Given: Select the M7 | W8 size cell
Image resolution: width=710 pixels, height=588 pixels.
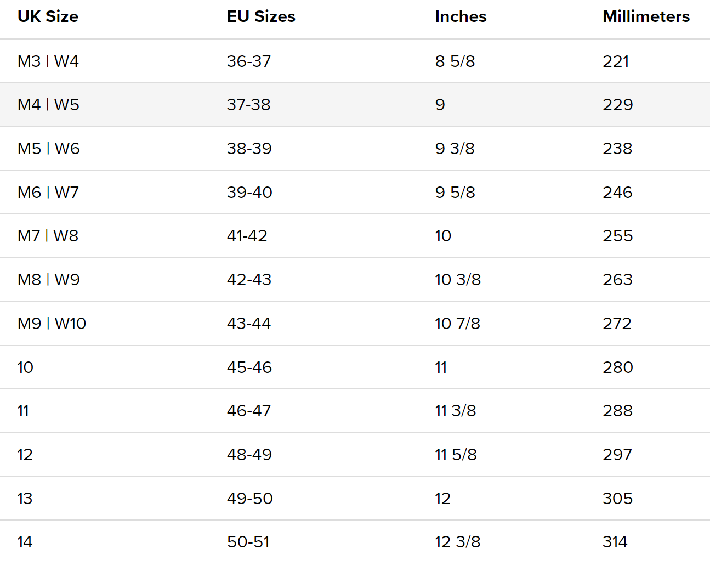Looking at the screenshot, I should [48, 236].
